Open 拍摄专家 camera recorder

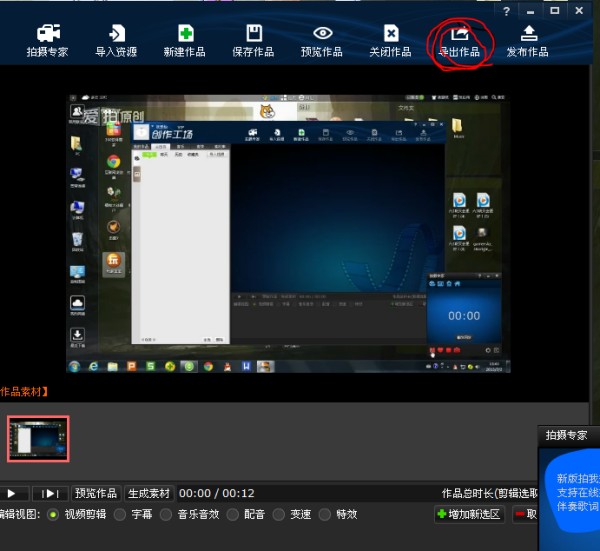coord(47,41)
